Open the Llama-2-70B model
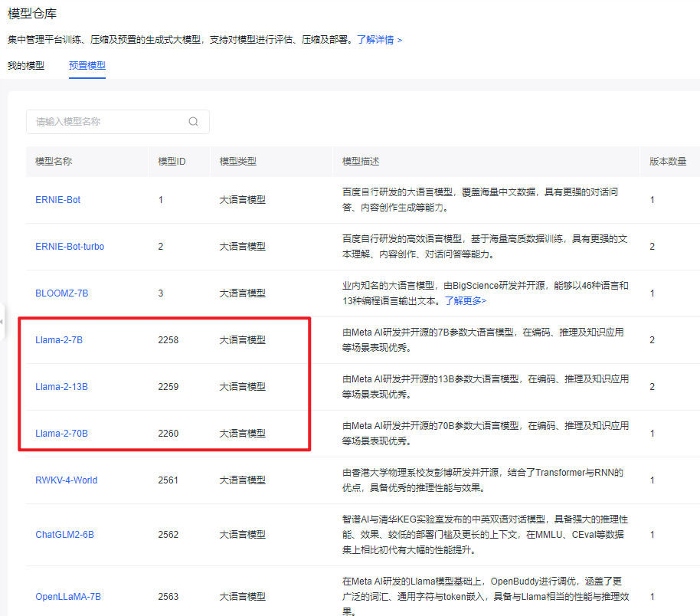 pyautogui.click(x=61, y=434)
